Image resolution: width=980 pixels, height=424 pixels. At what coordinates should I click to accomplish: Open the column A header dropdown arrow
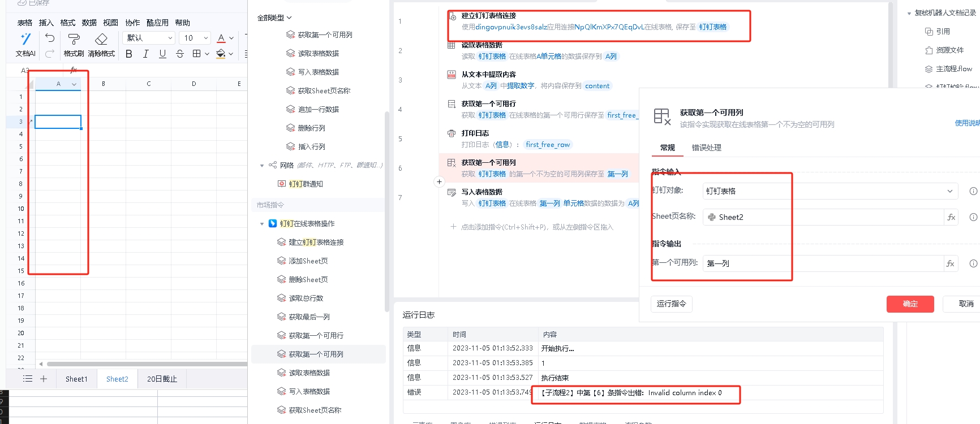[x=74, y=84]
